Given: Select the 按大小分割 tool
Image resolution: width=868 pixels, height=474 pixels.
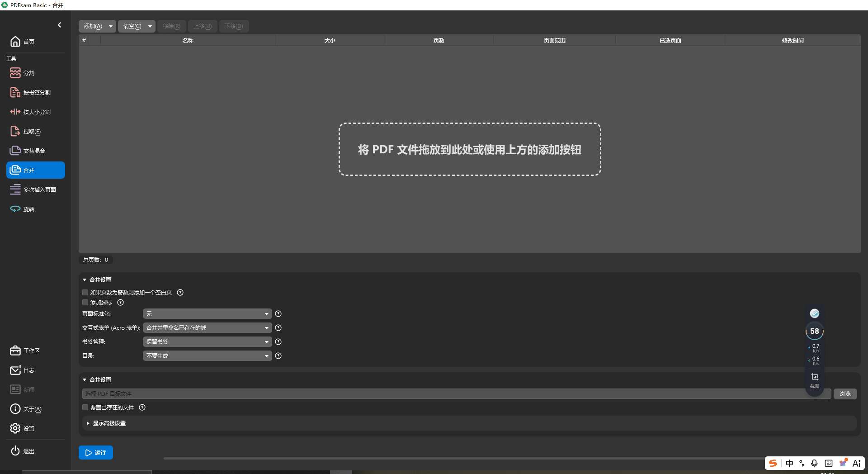Looking at the screenshot, I should point(36,112).
